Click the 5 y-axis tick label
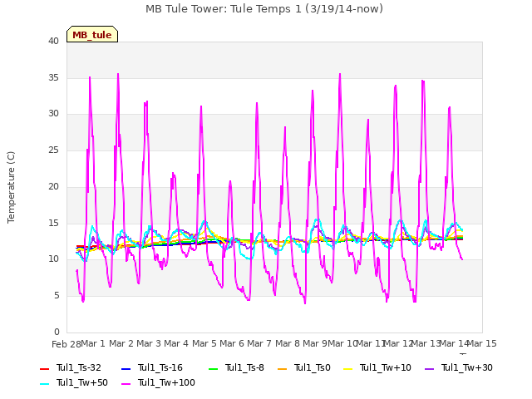This screenshot has height=399, width=532. 57,296
